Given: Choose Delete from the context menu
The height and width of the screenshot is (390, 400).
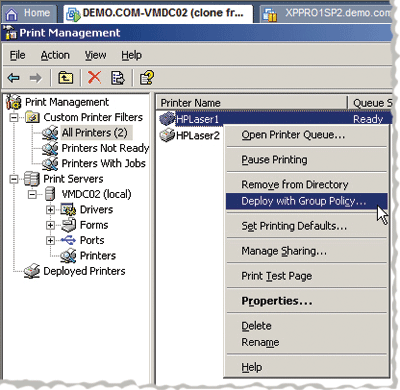Looking at the screenshot, I should tap(307, 326).
